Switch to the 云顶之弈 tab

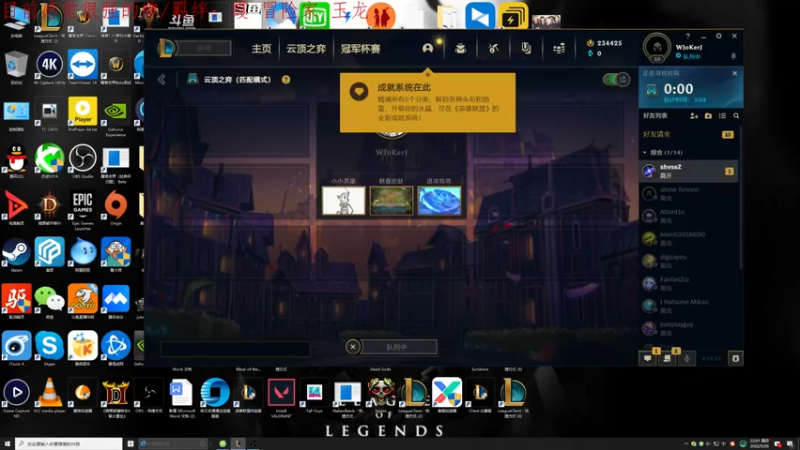[x=306, y=48]
